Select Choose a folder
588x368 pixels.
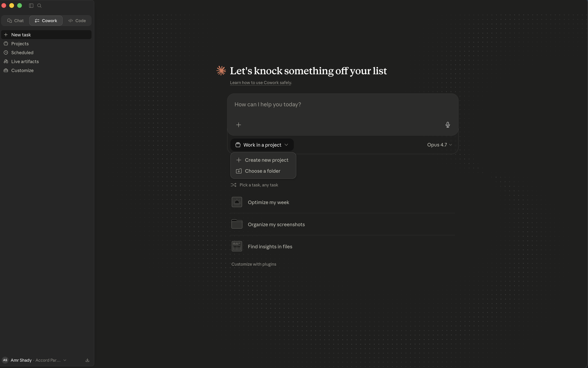coord(263,171)
